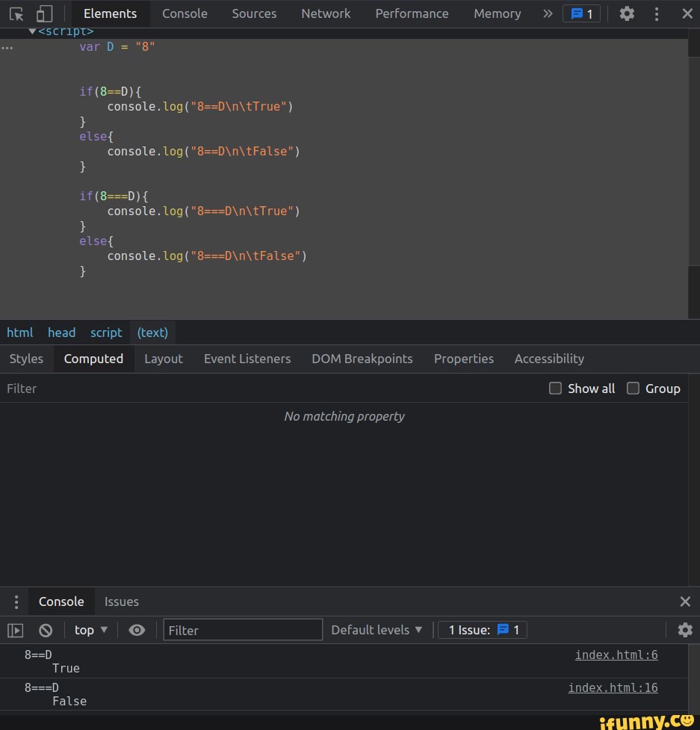
Task: Open the Issues tab in the drawer
Action: click(x=121, y=601)
